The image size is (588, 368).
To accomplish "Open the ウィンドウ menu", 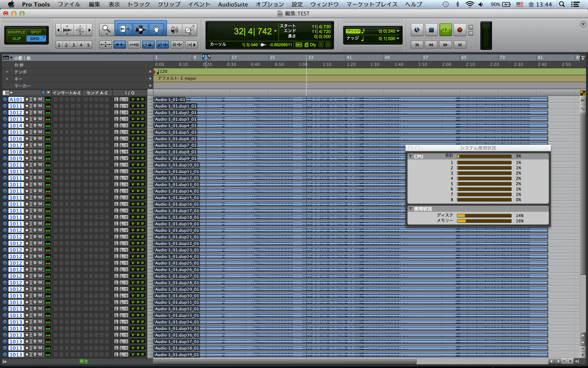I will pyautogui.click(x=324, y=4).
